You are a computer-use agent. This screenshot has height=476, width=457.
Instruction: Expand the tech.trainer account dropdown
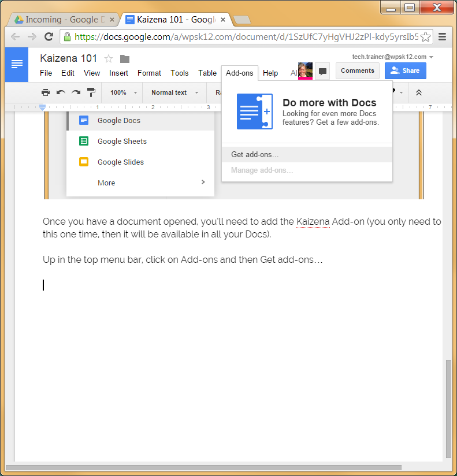pyautogui.click(x=432, y=57)
